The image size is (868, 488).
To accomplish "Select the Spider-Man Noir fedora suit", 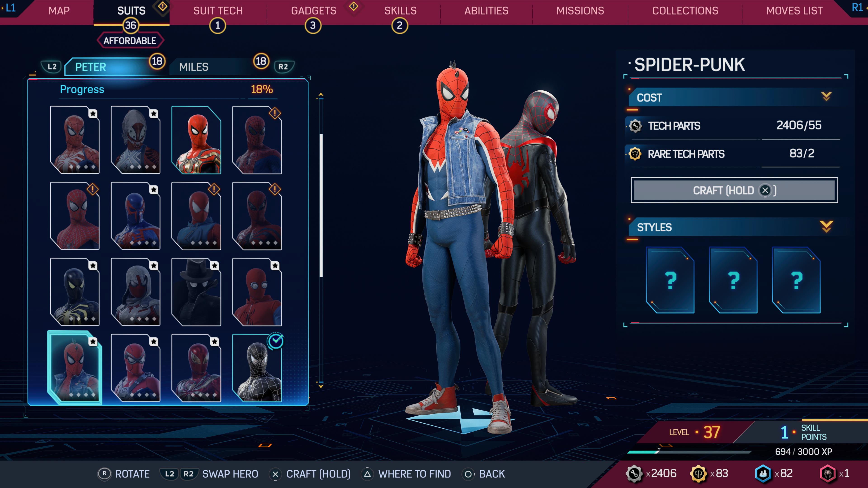I will (196, 292).
